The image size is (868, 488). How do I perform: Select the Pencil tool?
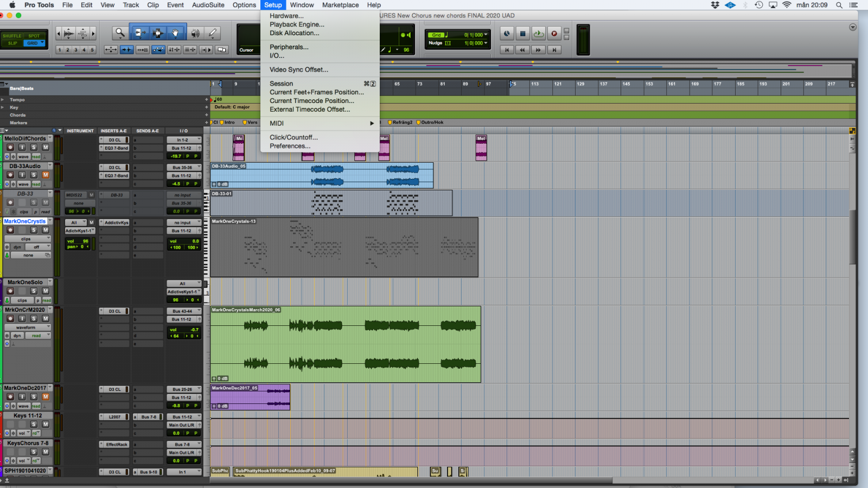[x=213, y=33]
